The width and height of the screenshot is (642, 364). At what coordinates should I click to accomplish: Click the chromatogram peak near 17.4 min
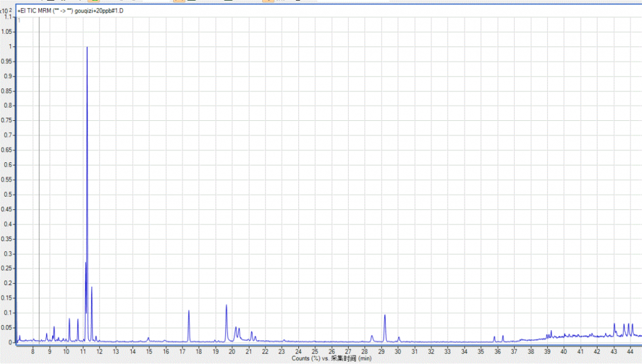(x=189, y=313)
